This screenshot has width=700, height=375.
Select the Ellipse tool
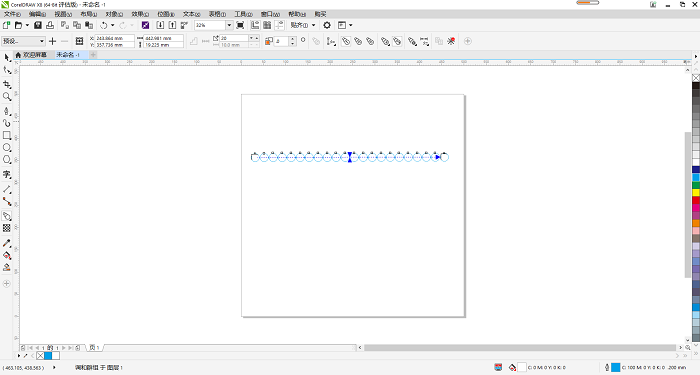point(7,148)
